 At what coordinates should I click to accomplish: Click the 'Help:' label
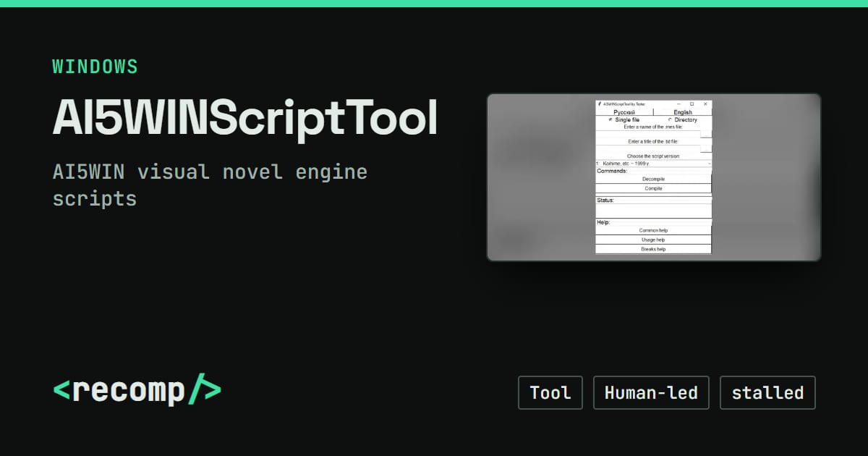tap(603, 222)
